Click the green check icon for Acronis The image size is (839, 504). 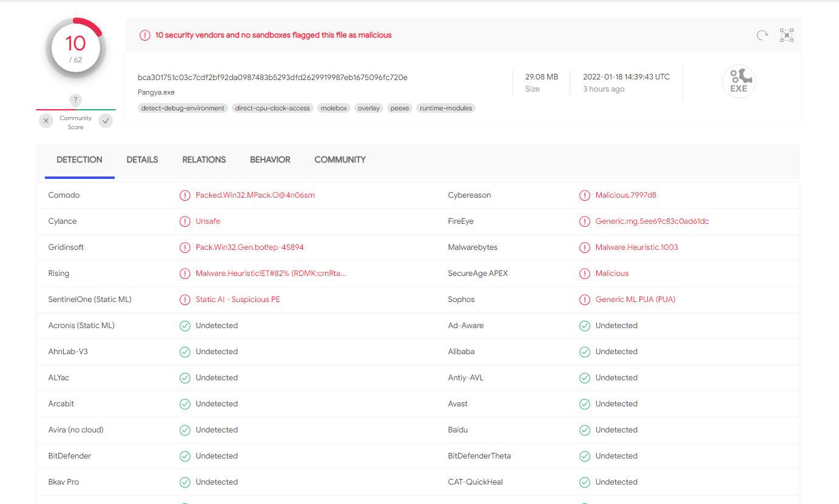click(x=185, y=326)
